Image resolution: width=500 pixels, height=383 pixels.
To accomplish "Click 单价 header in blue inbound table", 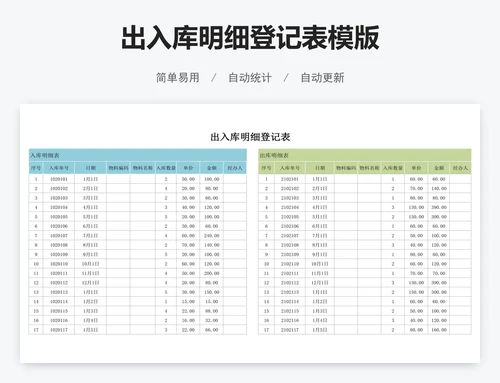I will [188, 168].
